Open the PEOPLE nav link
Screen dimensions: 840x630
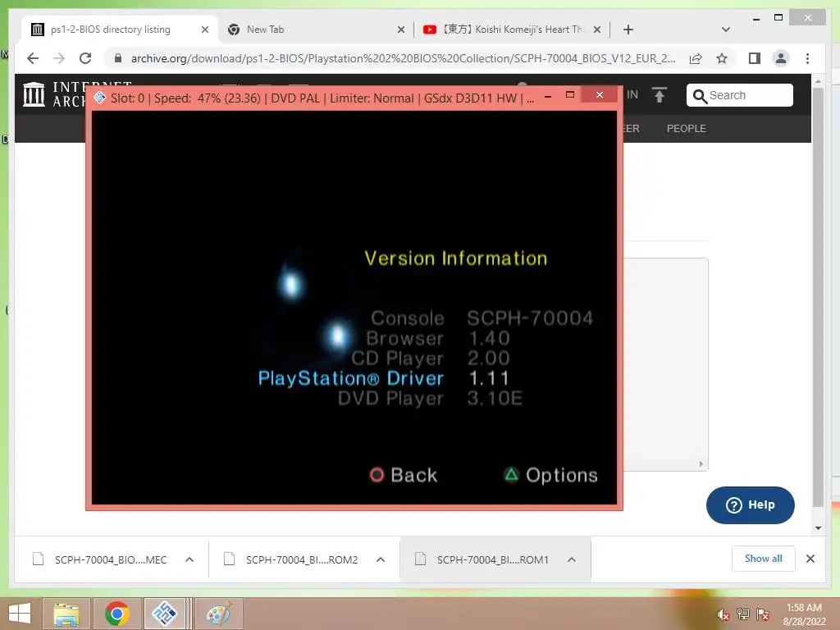click(687, 129)
